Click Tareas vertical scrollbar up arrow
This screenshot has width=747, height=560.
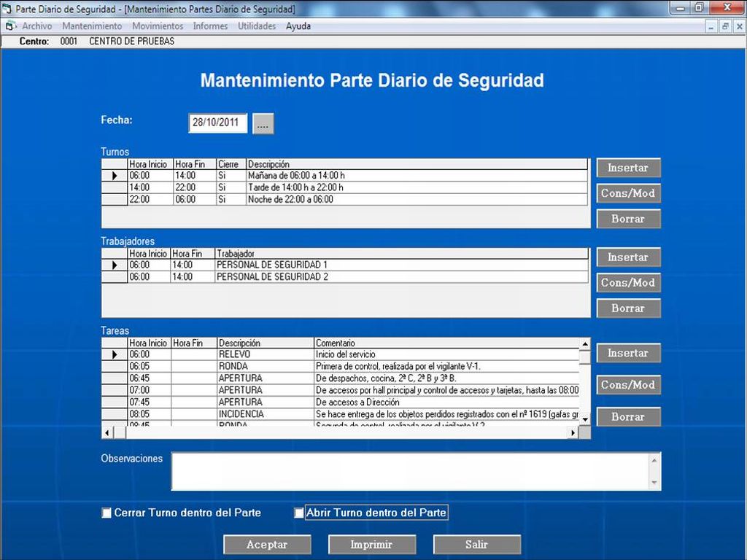[584, 343]
